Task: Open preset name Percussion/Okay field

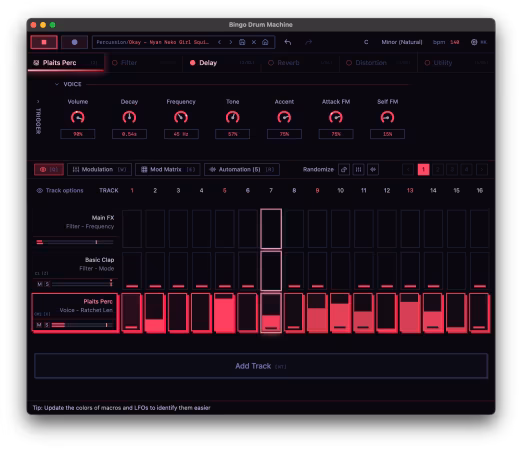Action: tap(153, 42)
